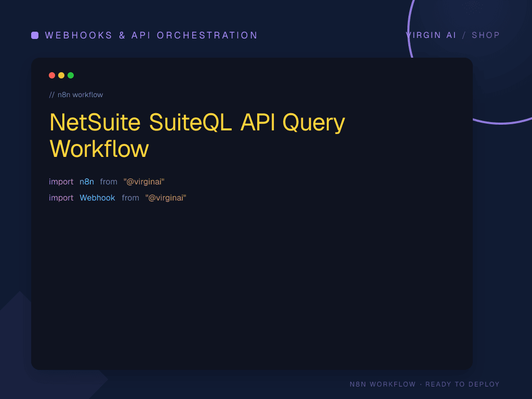The width and height of the screenshot is (532, 399).
Task: Select the "// n8n workflow" comment
Action: [x=76, y=95]
